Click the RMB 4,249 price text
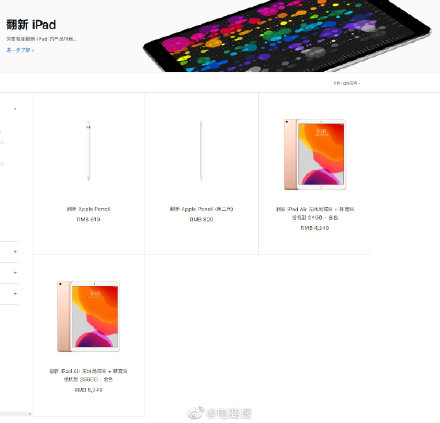 click(315, 228)
